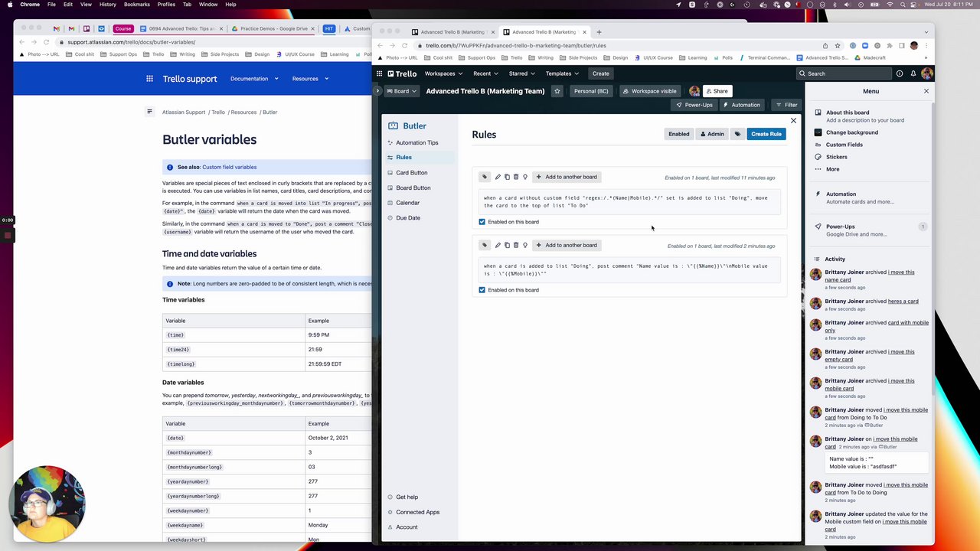This screenshot has width=980, height=551.
Task: Bookmark this page with Chrome star icon
Action: (837, 45)
